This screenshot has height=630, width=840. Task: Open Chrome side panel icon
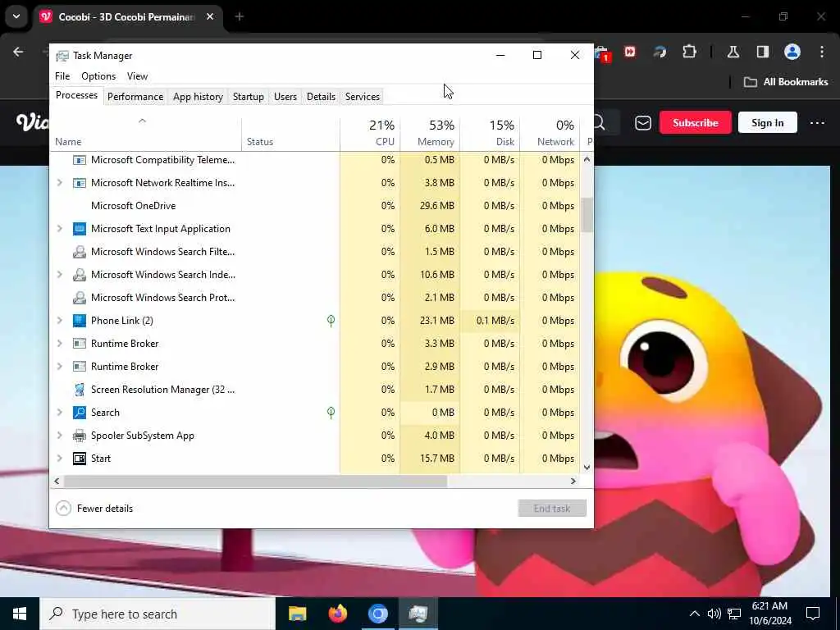[762, 52]
